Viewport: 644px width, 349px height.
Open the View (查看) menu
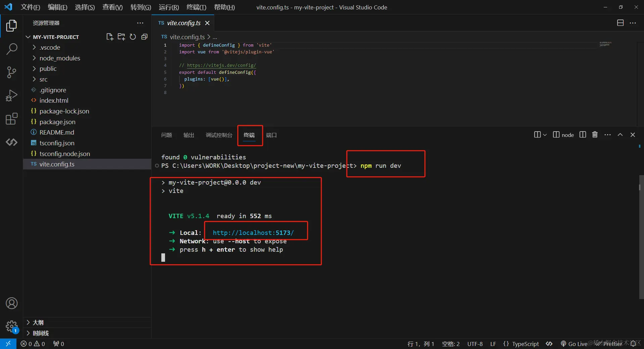[112, 7]
